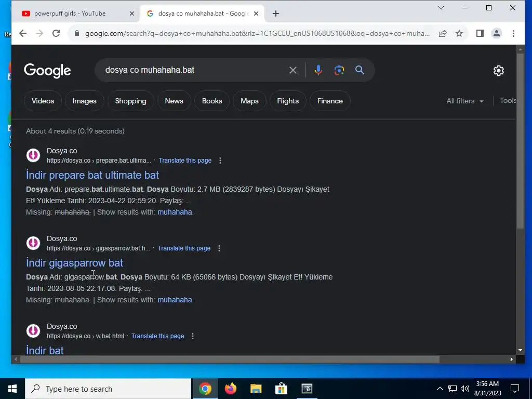Start voice search with the microphone icon
Screen dimensions: 532x399
click(318, 70)
